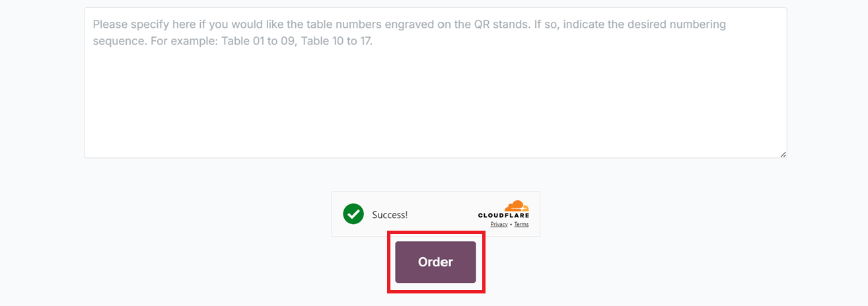The width and height of the screenshot is (868, 306).
Task: Click the "Success!" verification label
Action: [390, 215]
